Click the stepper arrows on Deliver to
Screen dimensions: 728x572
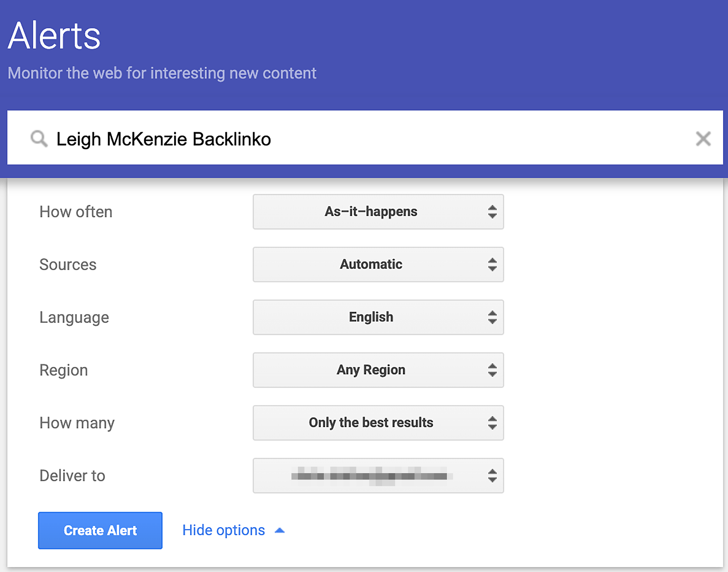492,475
